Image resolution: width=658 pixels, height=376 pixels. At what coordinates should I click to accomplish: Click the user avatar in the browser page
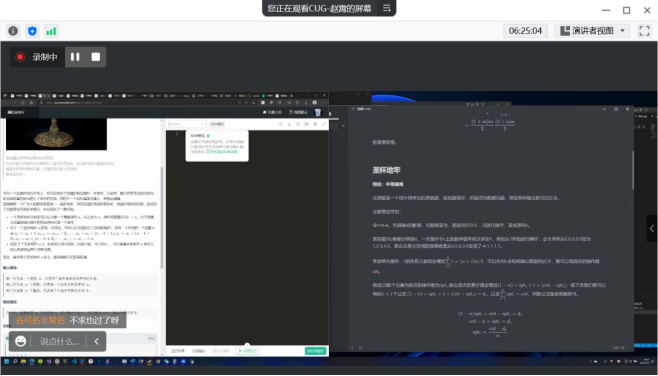318,112
